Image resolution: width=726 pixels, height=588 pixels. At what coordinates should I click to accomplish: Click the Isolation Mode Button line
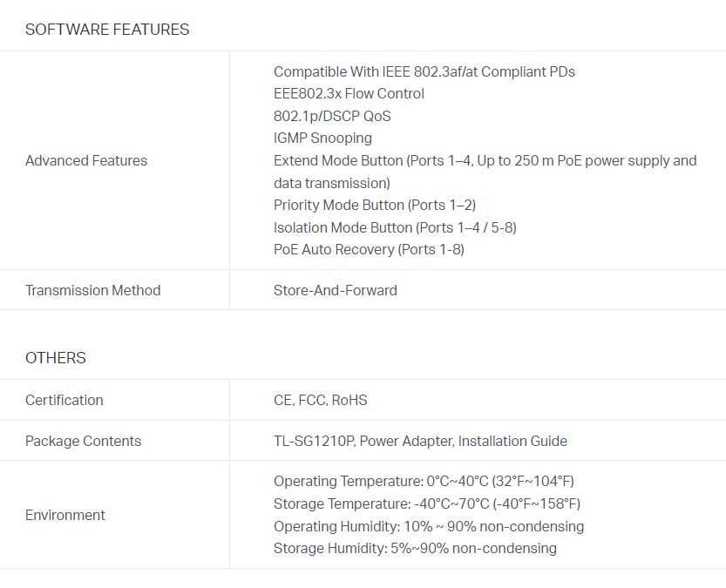[395, 227]
